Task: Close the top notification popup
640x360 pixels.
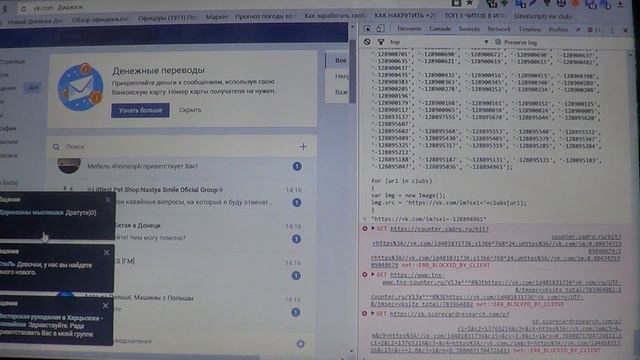Action: click(108, 200)
